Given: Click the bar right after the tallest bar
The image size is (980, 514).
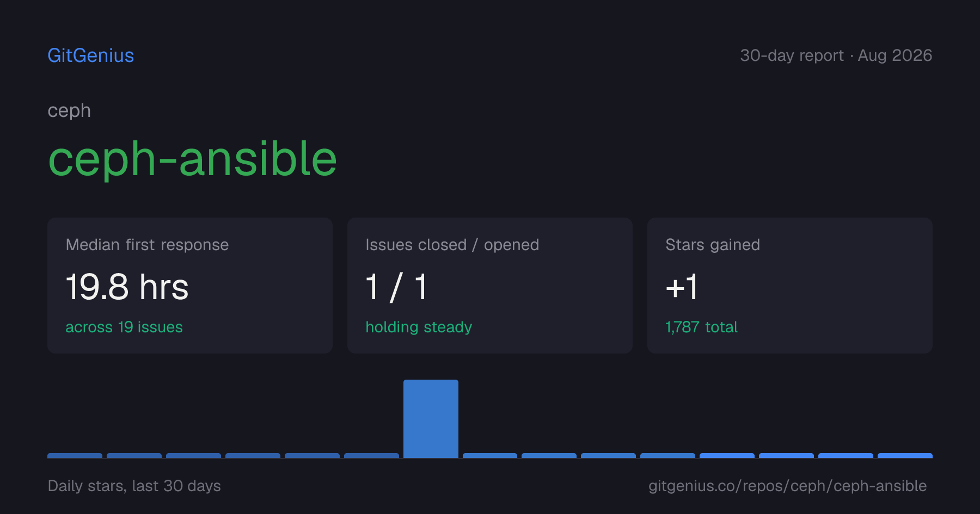Looking at the screenshot, I should [x=490, y=456].
